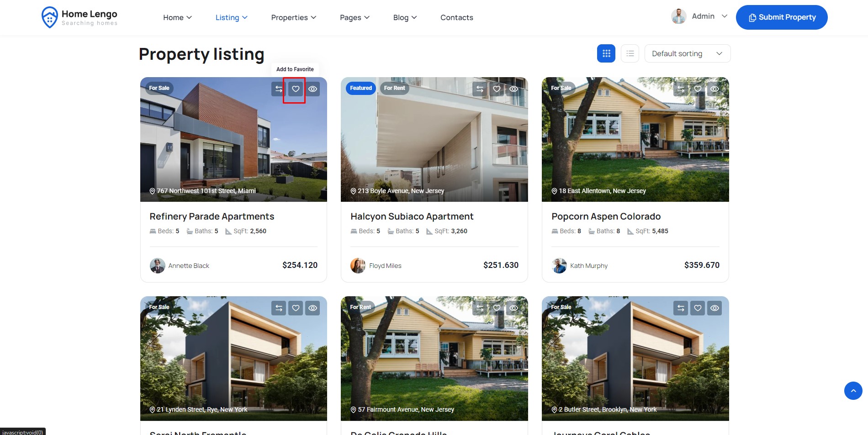Expand the Pages menu

pos(355,17)
